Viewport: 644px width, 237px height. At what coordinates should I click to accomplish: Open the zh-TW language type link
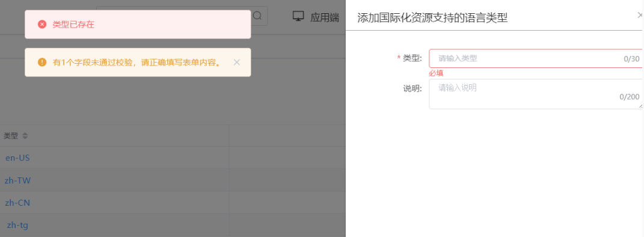coord(17,180)
